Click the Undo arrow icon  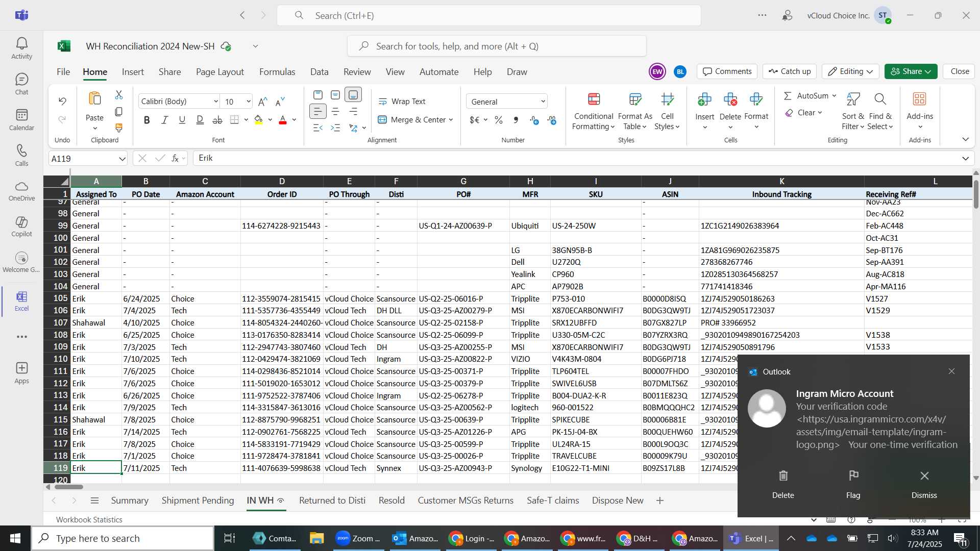click(x=62, y=101)
